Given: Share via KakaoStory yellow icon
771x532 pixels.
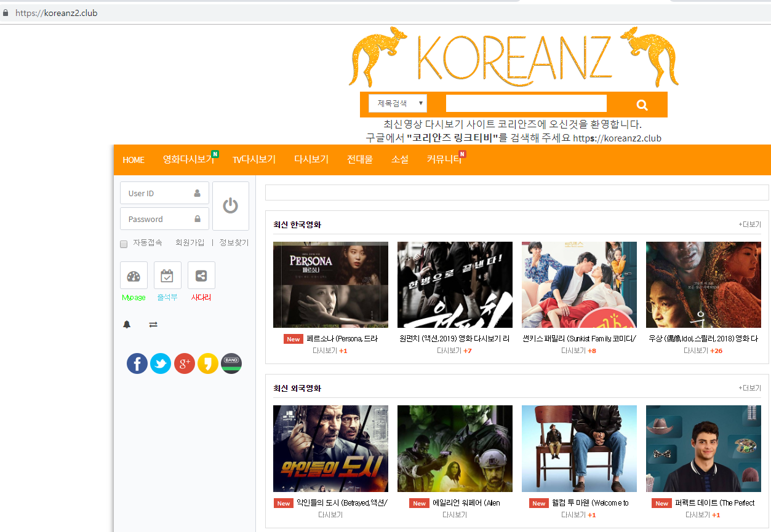Looking at the screenshot, I should [208, 363].
